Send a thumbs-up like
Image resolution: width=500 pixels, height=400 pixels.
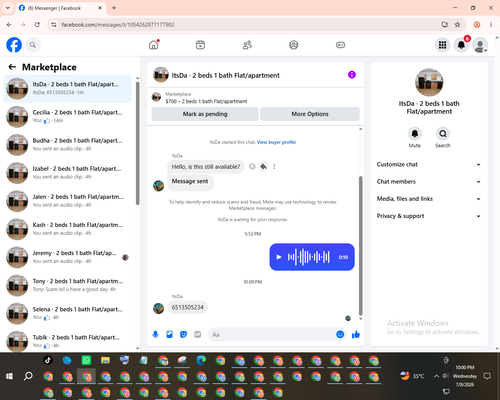(x=356, y=334)
